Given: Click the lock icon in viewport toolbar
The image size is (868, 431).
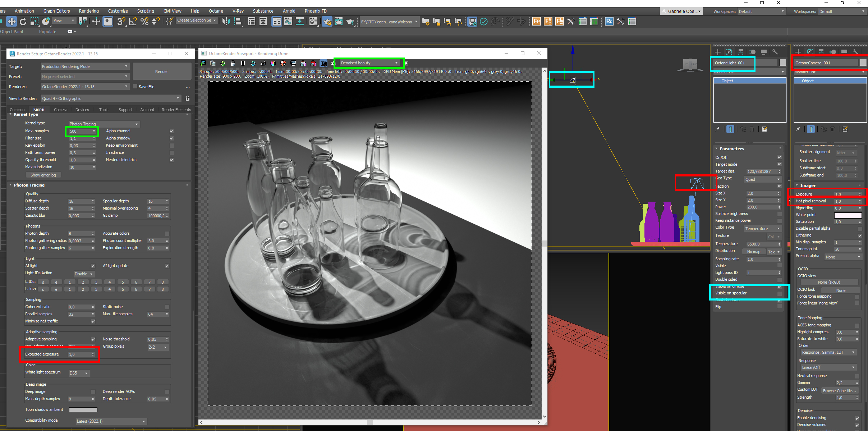Looking at the screenshot, I should click(233, 63).
